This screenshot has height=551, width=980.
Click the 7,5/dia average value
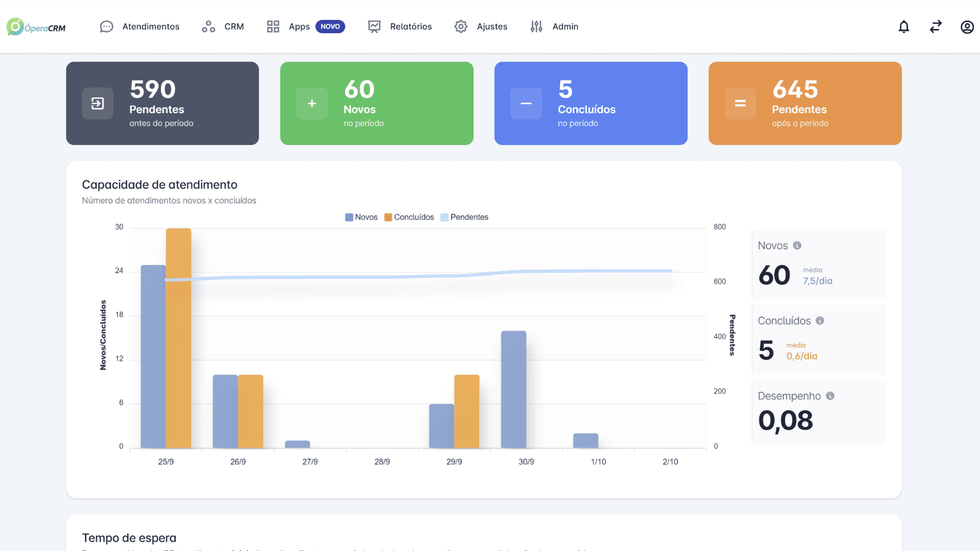817,281
